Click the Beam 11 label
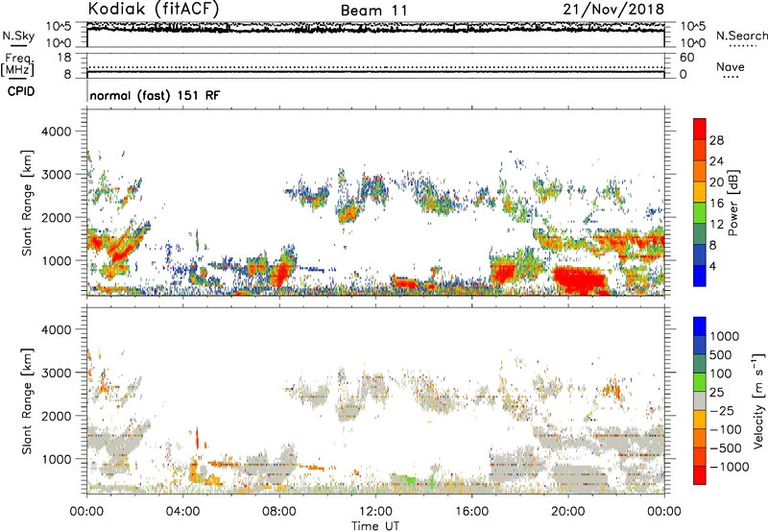The image size is (768, 532). click(373, 11)
